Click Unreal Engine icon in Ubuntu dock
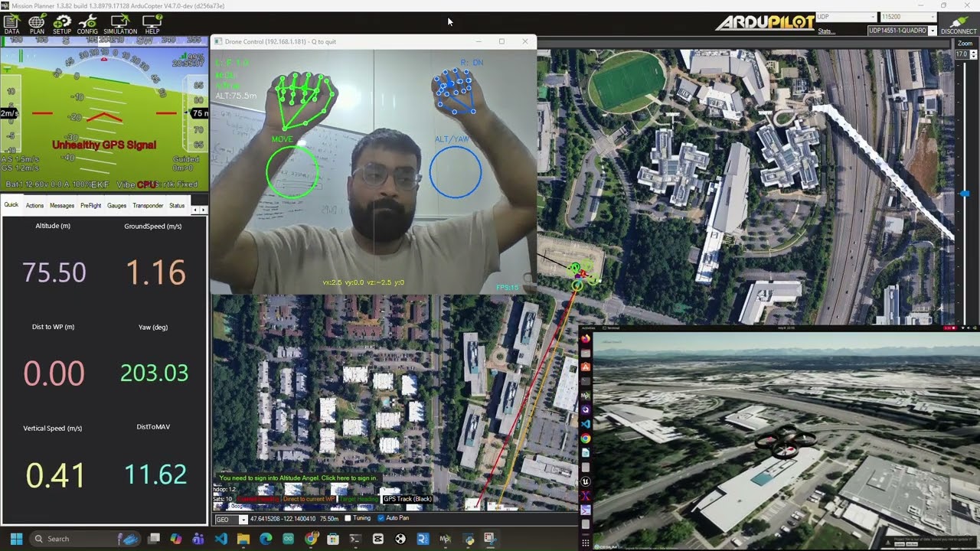 586,481
